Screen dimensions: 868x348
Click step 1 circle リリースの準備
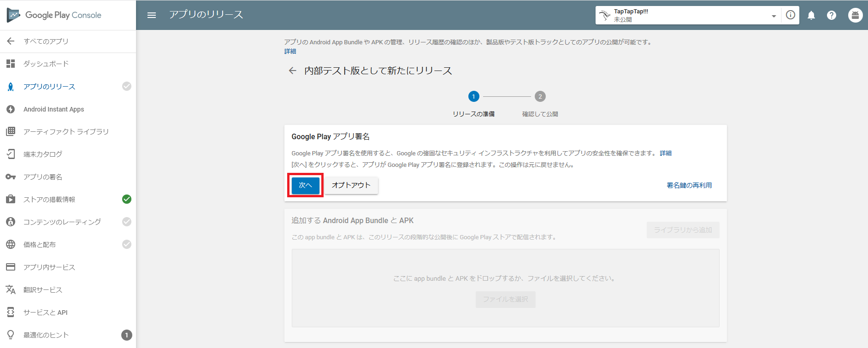click(473, 96)
